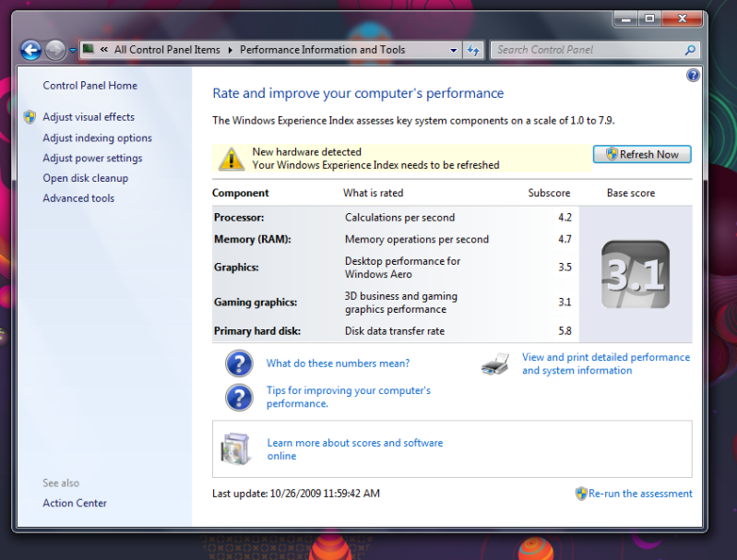Screen dimensions: 737x560
Task: Click the magnifying glass search icon
Action: point(690,50)
